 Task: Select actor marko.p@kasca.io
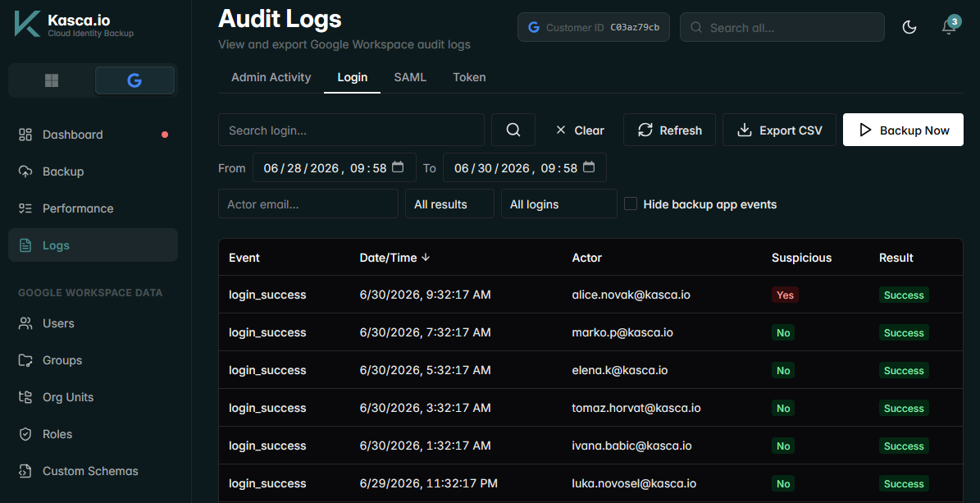[x=622, y=332]
